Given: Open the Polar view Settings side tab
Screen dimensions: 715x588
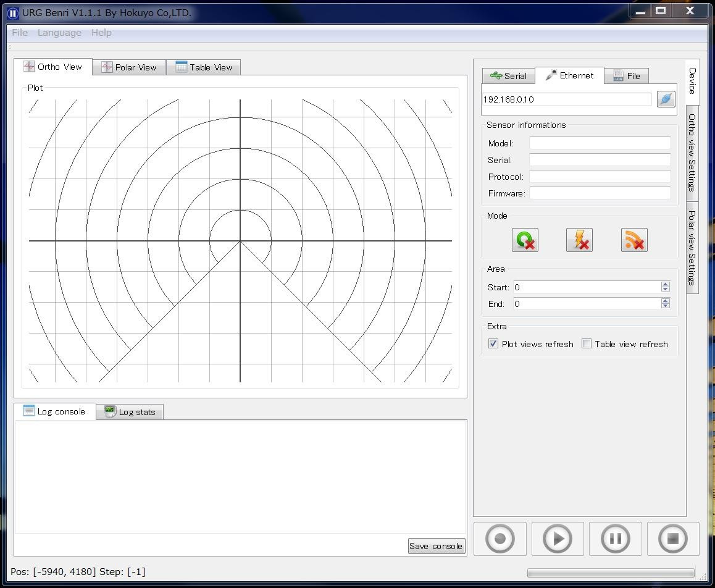Looking at the screenshot, I should pyautogui.click(x=692, y=248).
